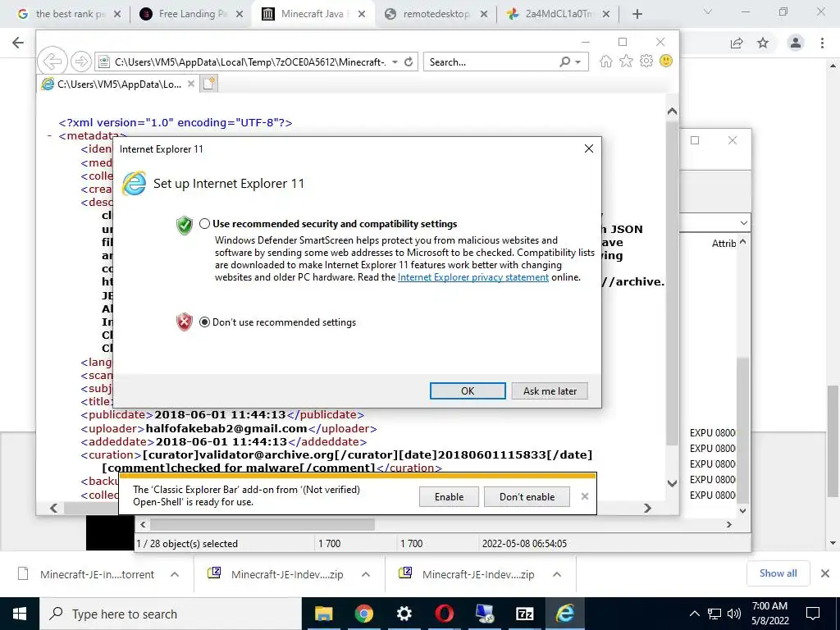Click OK in Set up Internet Explorer dialog

click(x=468, y=391)
